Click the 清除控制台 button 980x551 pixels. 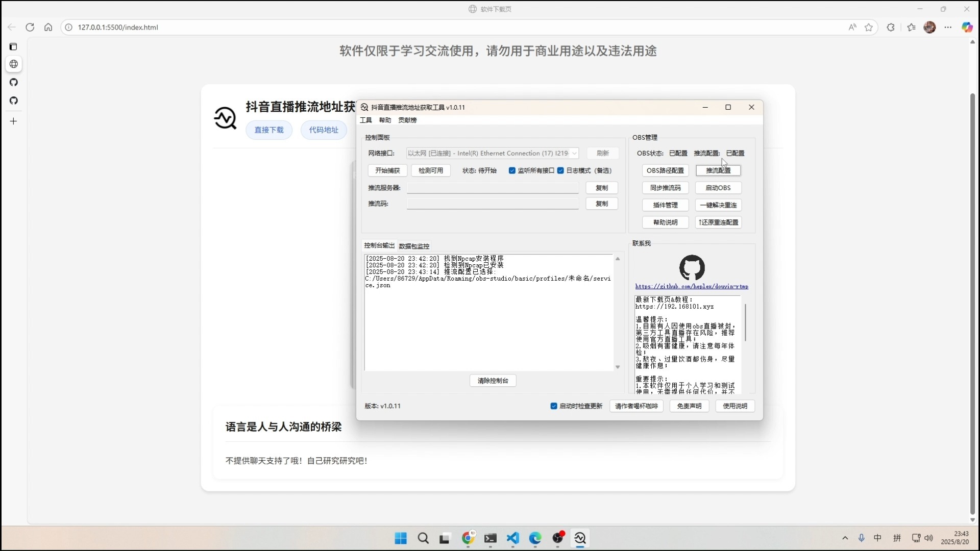[493, 381]
